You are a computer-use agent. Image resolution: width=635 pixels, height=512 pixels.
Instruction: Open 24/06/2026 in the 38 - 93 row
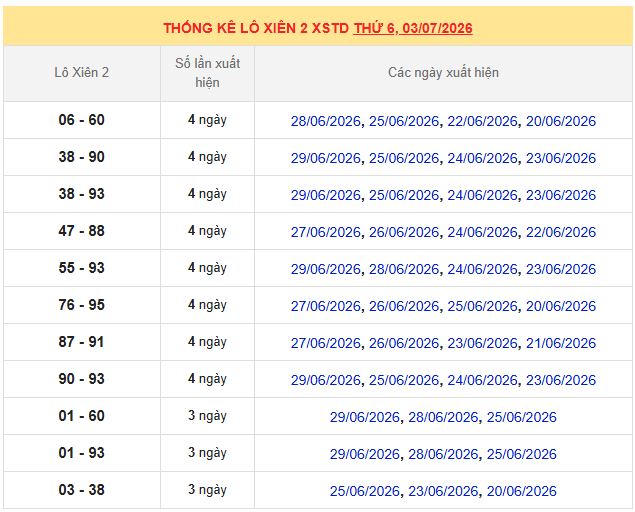pyautogui.click(x=482, y=195)
